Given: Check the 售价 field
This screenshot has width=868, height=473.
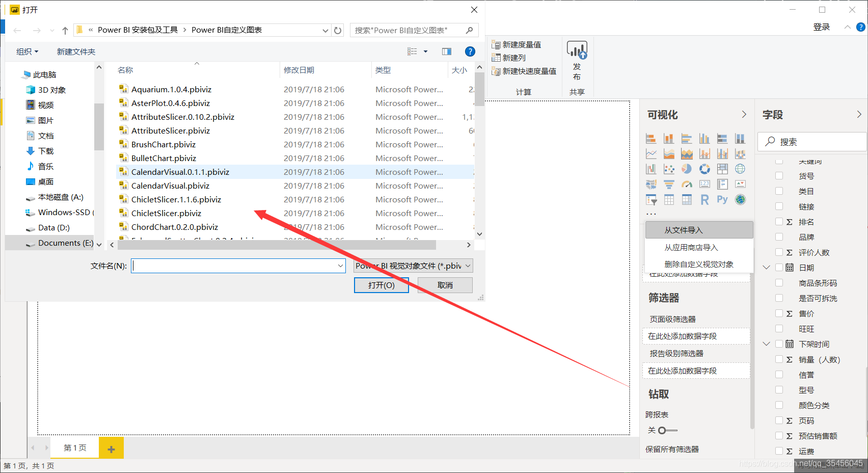Looking at the screenshot, I should coord(779,313).
